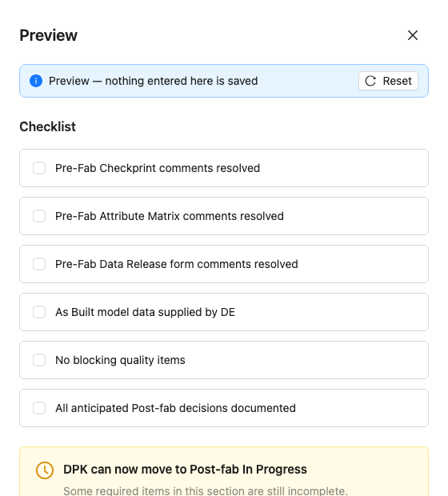Click the orange clock icon in the DPK notice
This screenshot has height=496, width=448.
[45, 470]
